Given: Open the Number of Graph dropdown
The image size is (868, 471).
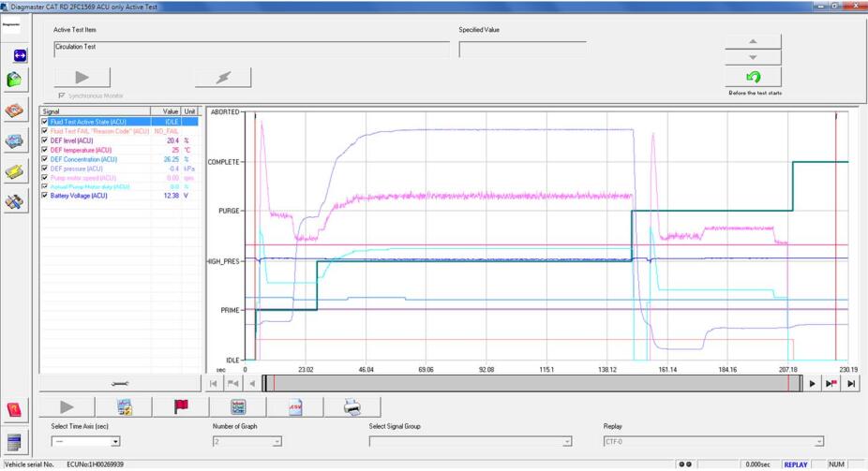Looking at the screenshot, I should (277, 442).
